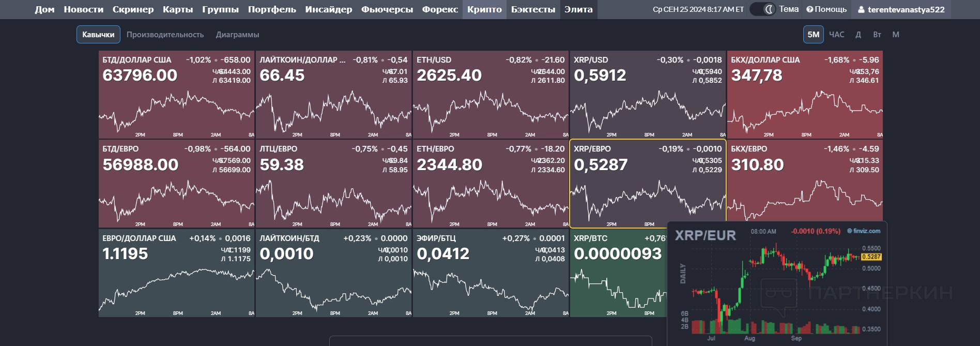Viewport: 980px width, 346px height.
Task: Go to the Дом menu item
Action: coord(44,9)
